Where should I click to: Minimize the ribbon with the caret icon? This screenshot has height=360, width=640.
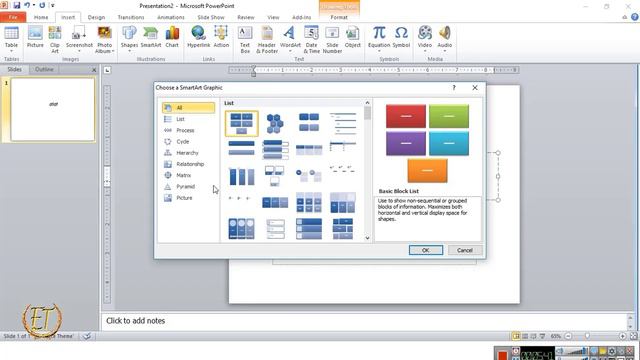pyautogui.click(x=625, y=17)
